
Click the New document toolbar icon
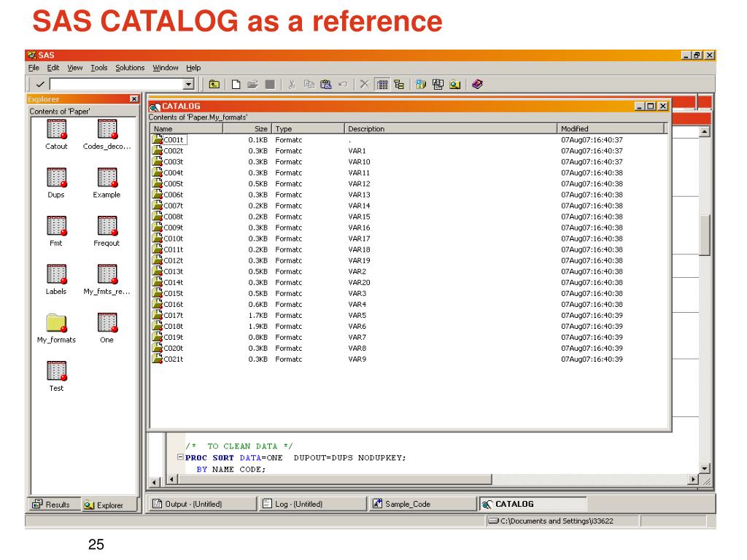click(236, 85)
